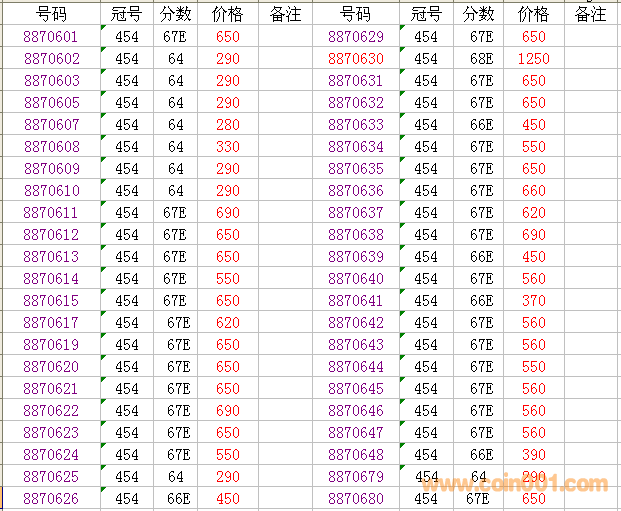Click the number cell 8870679
The width and height of the screenshot is (621, 511).
[355, 477]
